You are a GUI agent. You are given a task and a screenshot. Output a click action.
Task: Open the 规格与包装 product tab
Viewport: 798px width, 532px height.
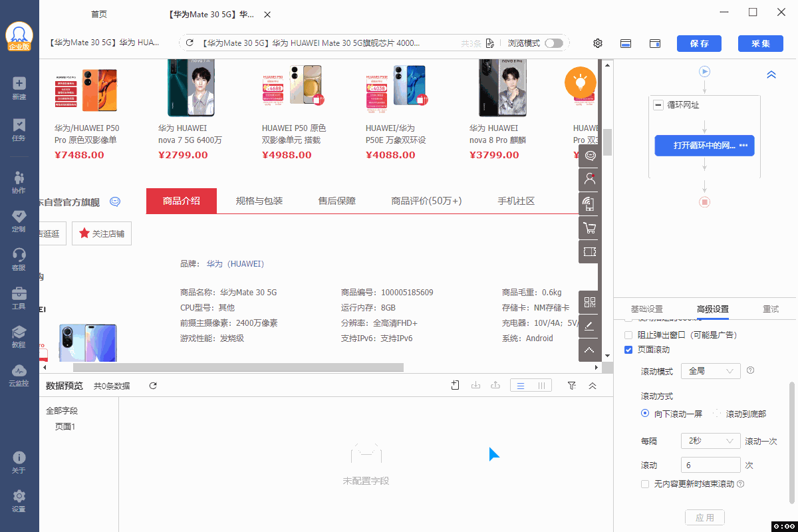259,201
